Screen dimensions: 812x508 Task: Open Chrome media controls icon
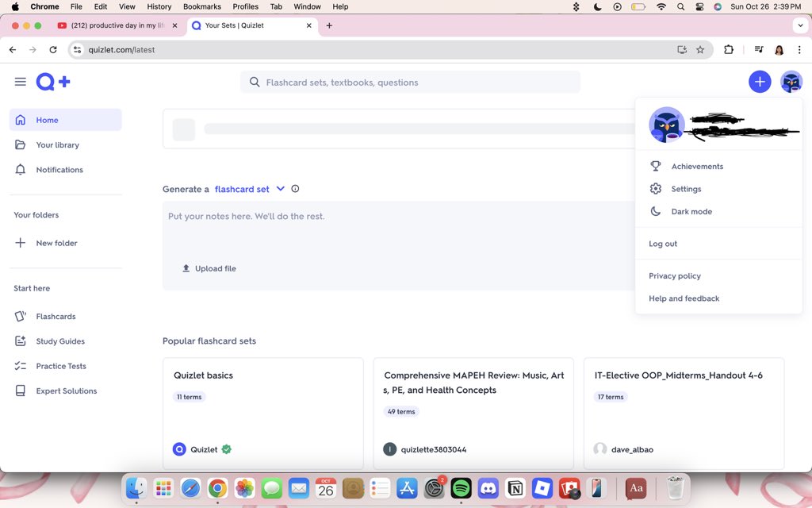[x=759, y=50]
